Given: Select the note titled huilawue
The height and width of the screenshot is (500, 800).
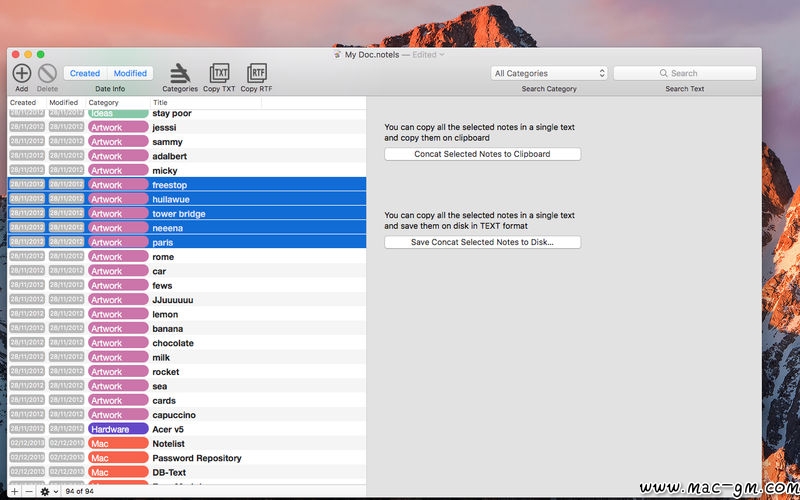Looking at the screenshot, I should coord(187,199).
